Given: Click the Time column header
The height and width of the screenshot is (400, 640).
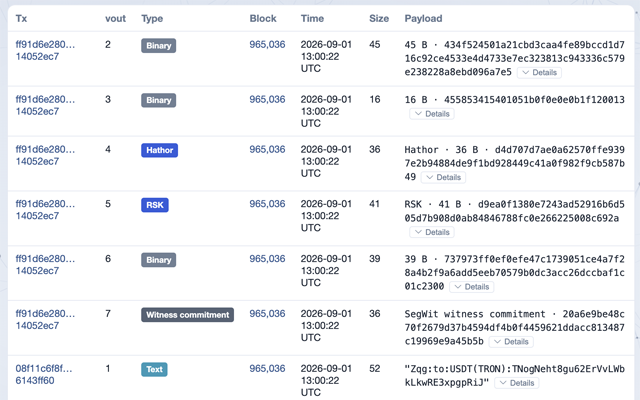Looking at the screenshot, I should [312, 19].
